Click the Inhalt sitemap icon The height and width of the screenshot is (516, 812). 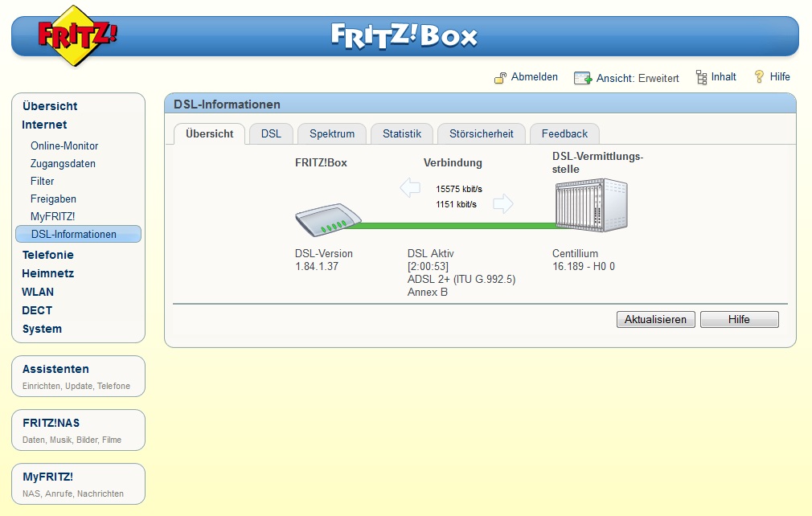coord(701,78)
